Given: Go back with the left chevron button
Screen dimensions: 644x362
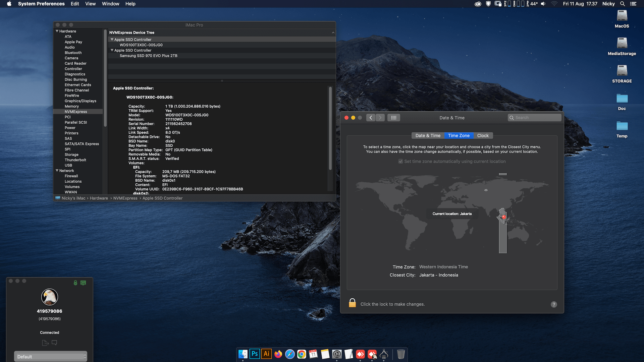Looking at the screenshot, I should pyautogui.click(x=371, y=118).
